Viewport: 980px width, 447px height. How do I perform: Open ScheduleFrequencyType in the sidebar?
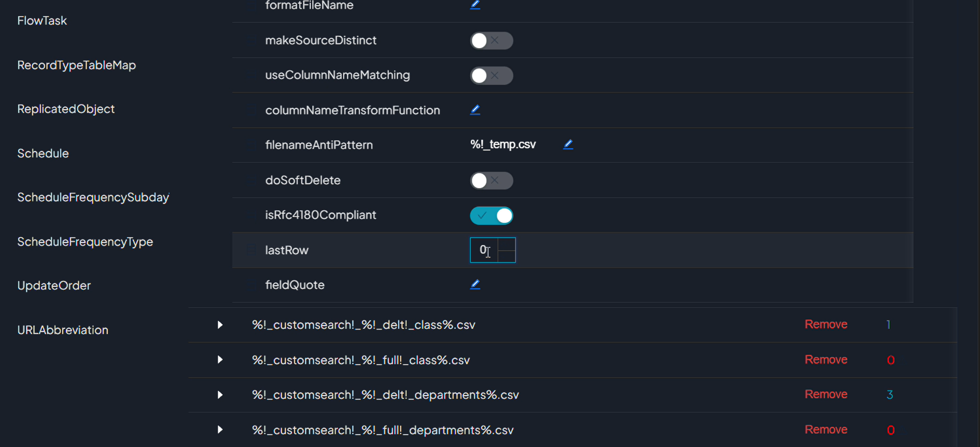coord(85,241)
